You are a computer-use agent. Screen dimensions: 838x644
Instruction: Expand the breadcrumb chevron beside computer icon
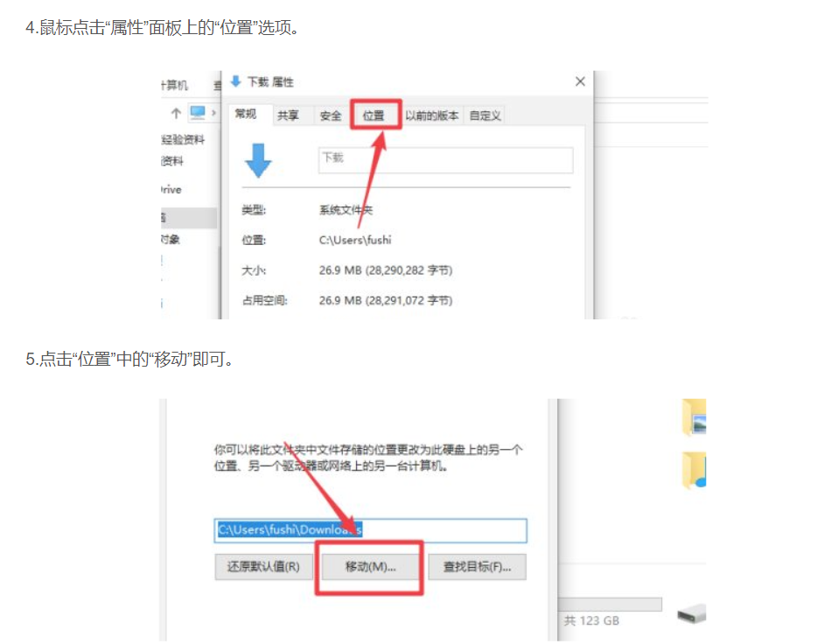coord(213,113)
